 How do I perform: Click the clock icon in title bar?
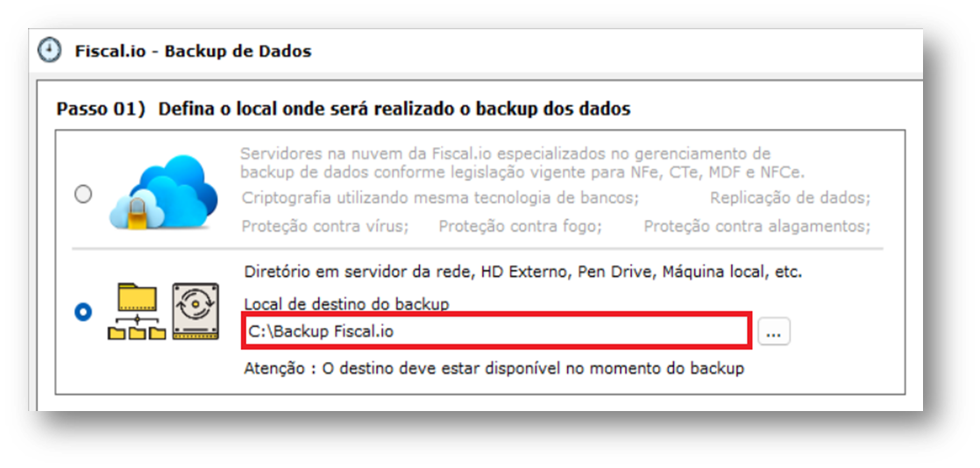[49, 51]
